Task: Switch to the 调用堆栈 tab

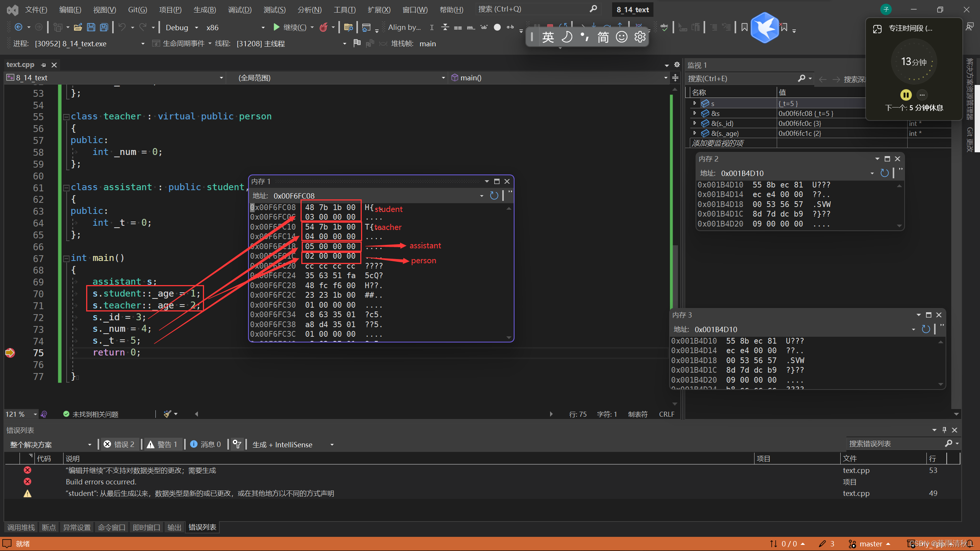Action: [x=21, y=527]
